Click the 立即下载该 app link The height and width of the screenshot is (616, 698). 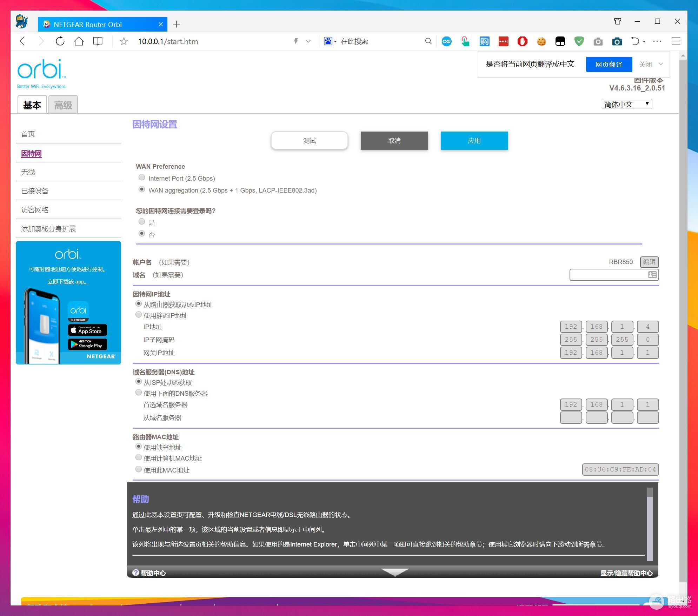click(x=68, y=282)
